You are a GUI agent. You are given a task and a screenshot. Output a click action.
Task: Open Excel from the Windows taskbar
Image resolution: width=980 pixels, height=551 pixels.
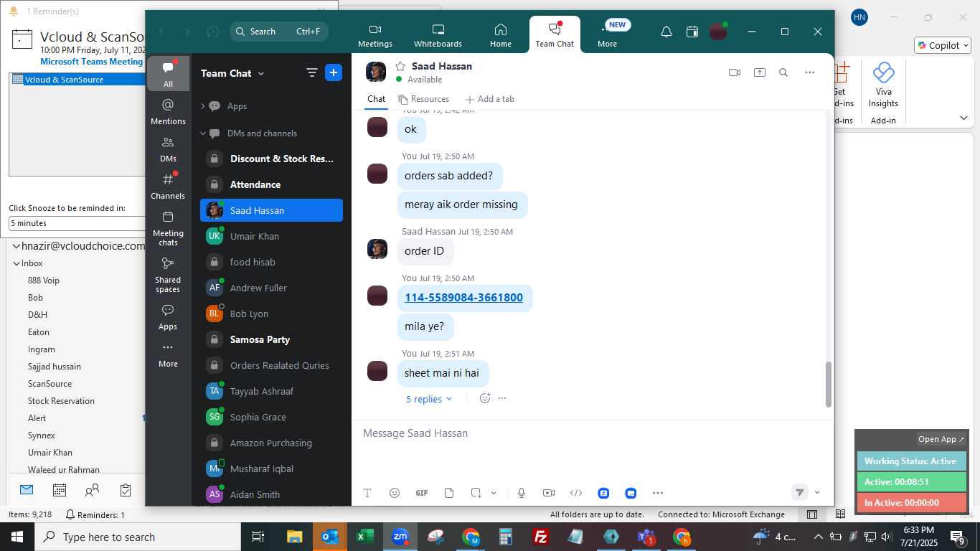tap(365, 537)
